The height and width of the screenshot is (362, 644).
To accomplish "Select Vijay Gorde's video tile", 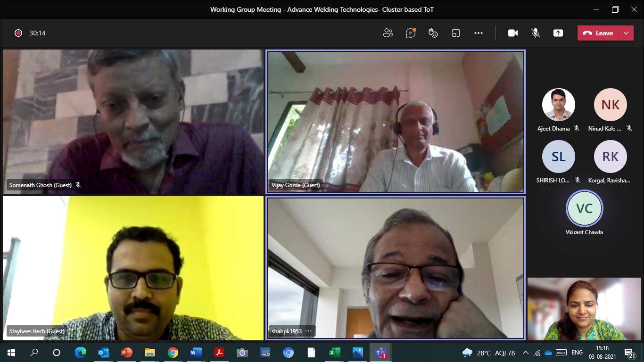I will tap(395, 122).
